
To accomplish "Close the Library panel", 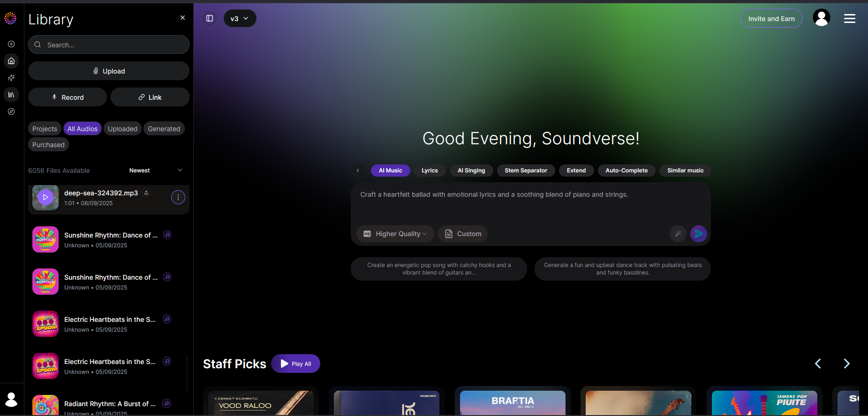I will 182,18.
